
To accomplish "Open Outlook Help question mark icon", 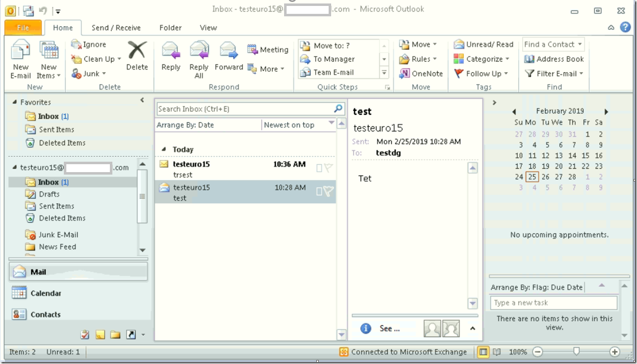I will point(625,27).
